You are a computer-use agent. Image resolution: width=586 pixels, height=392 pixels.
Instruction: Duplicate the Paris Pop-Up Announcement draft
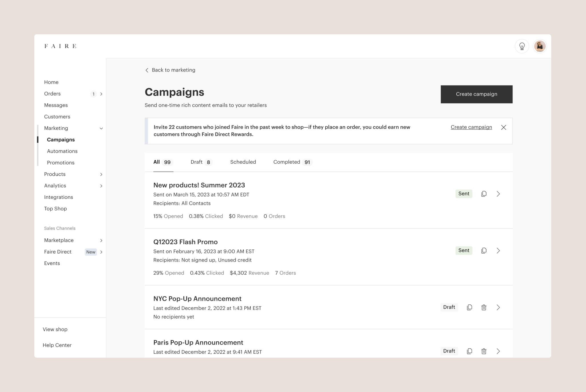point(470,351)
